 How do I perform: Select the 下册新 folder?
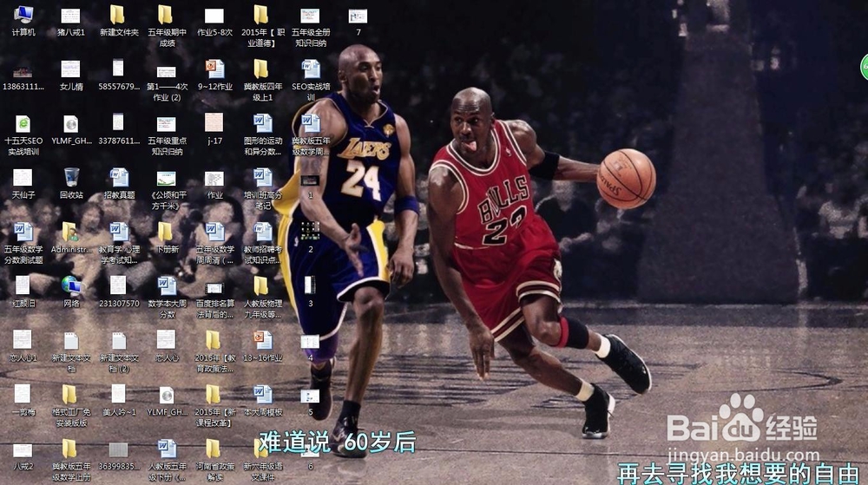166,232
